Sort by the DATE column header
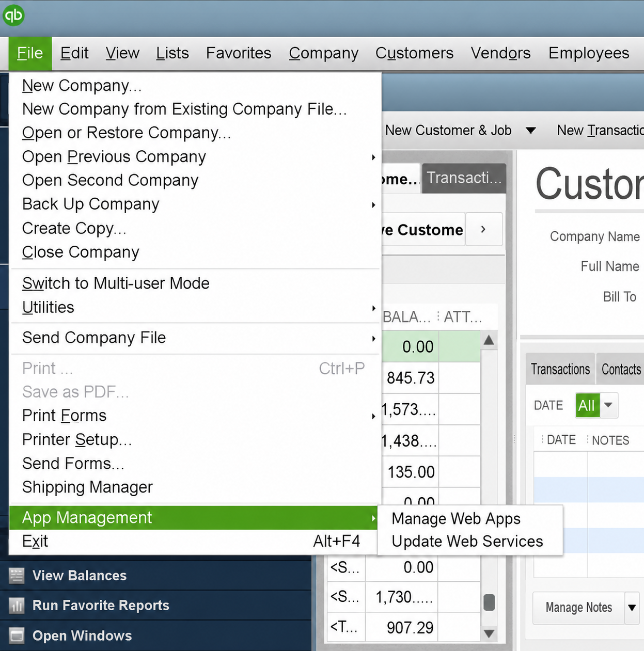 point(561,440)
